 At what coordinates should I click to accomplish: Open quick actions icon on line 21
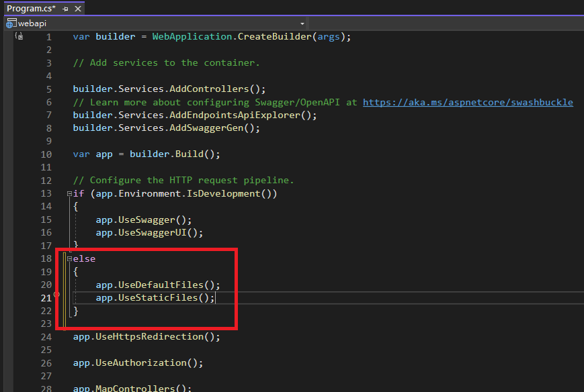(x=56, y=296)
